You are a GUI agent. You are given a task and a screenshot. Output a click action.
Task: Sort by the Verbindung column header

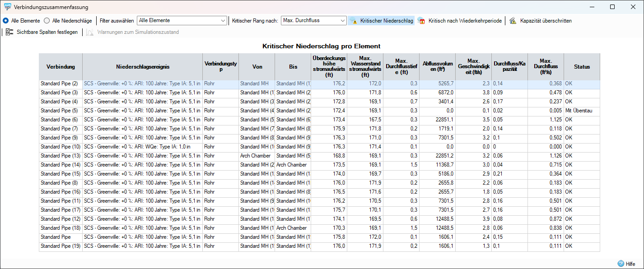click(x=61, y=67)
